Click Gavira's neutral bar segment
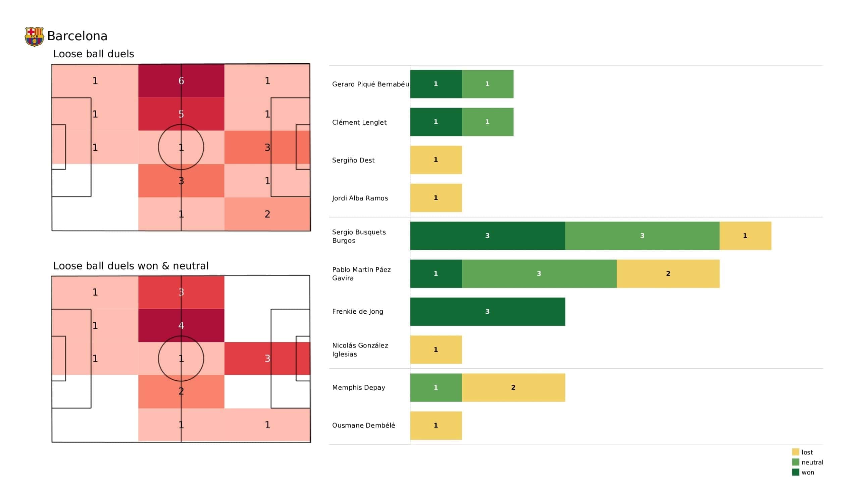Viewport: 859px width, 504px height. [539, 274]
